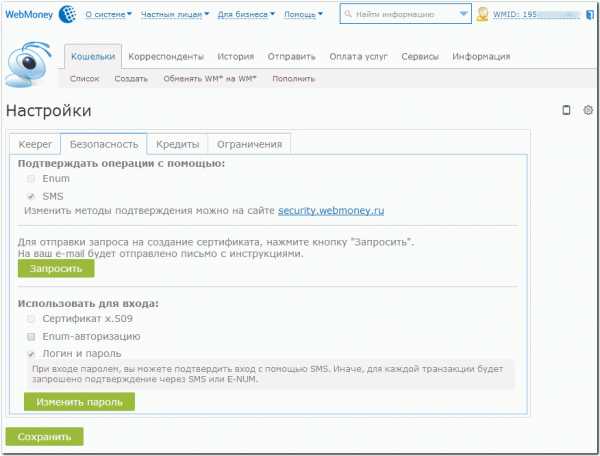Click the magnifier icon in search box

tap(348, 14)
